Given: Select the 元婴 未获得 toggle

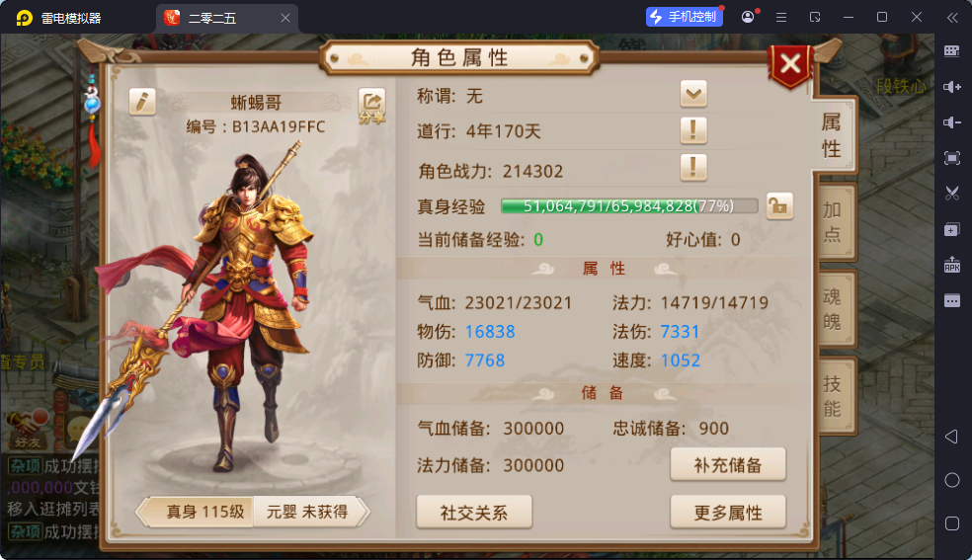Looking at the screenshot, I should (310, 512).
